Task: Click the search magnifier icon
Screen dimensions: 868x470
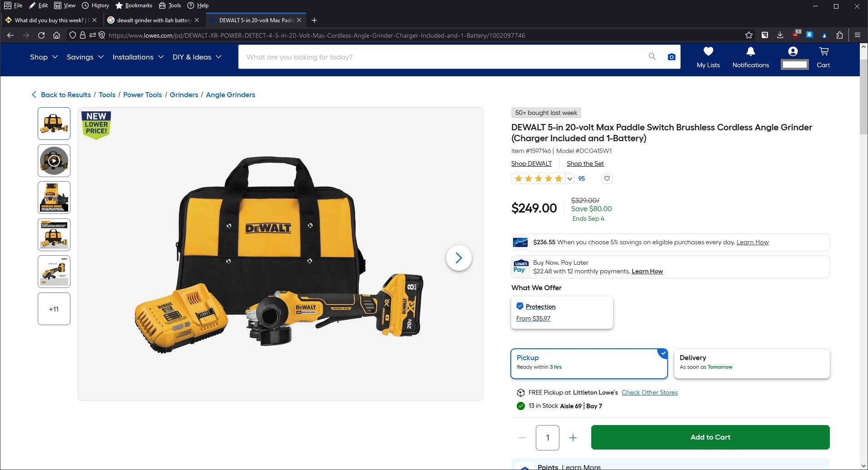Action: 652,57
